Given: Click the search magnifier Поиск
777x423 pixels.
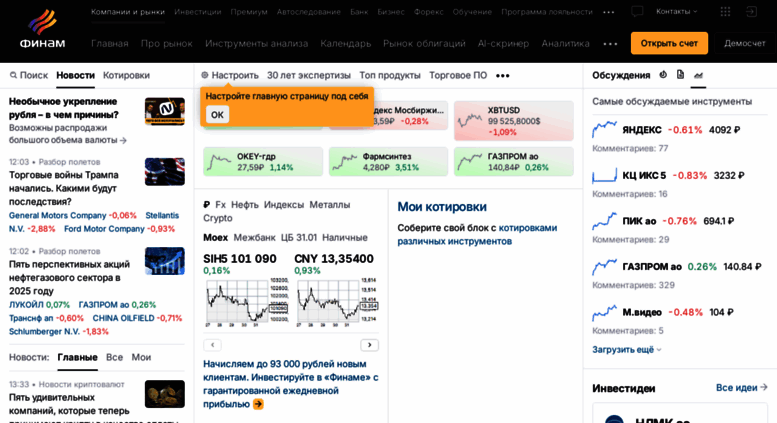Looking at the screenshot, I should [x=29, y=75].
